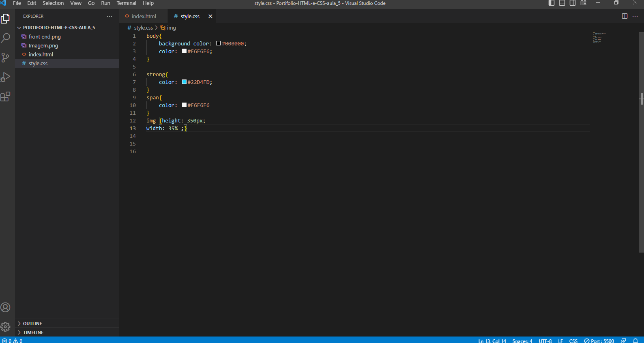The height and width of the screenshot is (343, 644).
Task: Click the code minimap preview
Action: (x=599, y=37)
